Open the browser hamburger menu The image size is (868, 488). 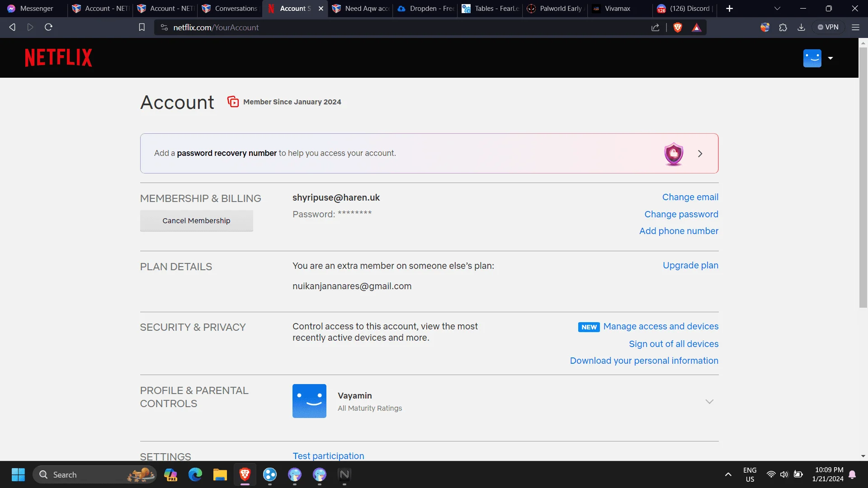pyautogui.click(x=855, y=27)
